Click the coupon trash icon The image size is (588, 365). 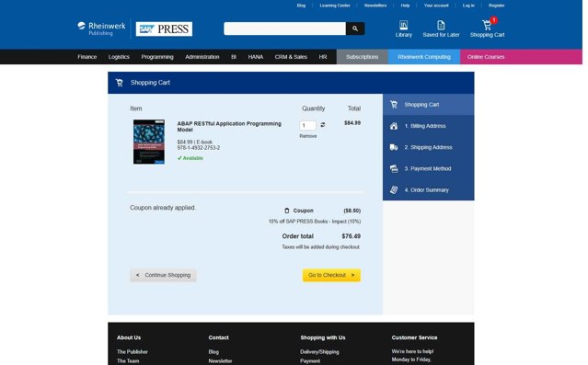pyautogui.click(x=287, y=211)
